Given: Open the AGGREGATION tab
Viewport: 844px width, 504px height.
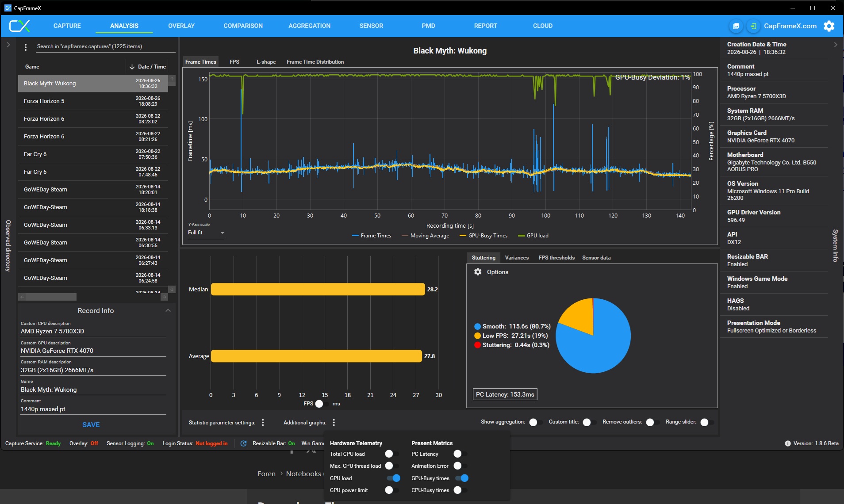Looking at the screenshot, I should 310,26.
